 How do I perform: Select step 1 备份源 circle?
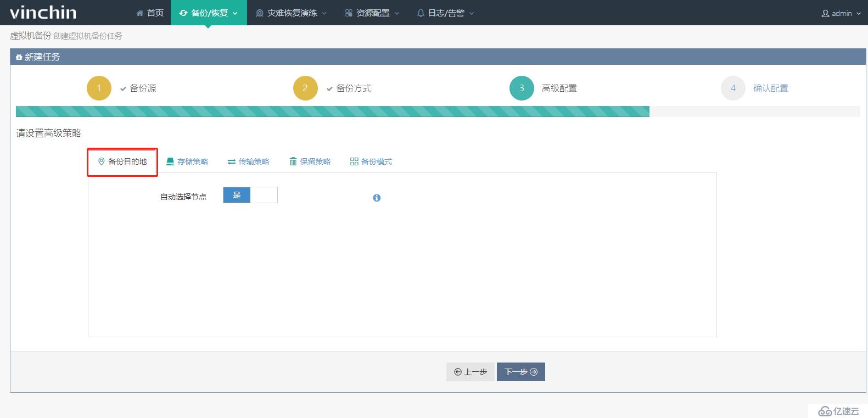[x=99, y=88]
